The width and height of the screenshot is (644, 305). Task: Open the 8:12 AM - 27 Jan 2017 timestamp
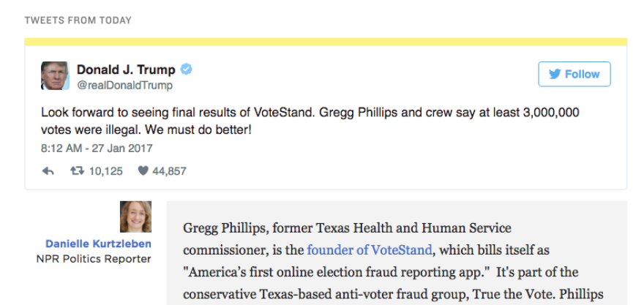coord(97,148)
